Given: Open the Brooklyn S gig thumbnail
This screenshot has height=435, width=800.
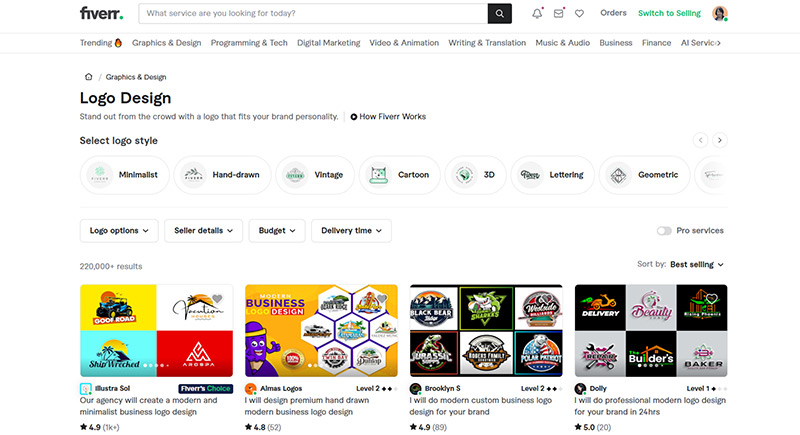Looking at the screenshot, I should [486, 331].
